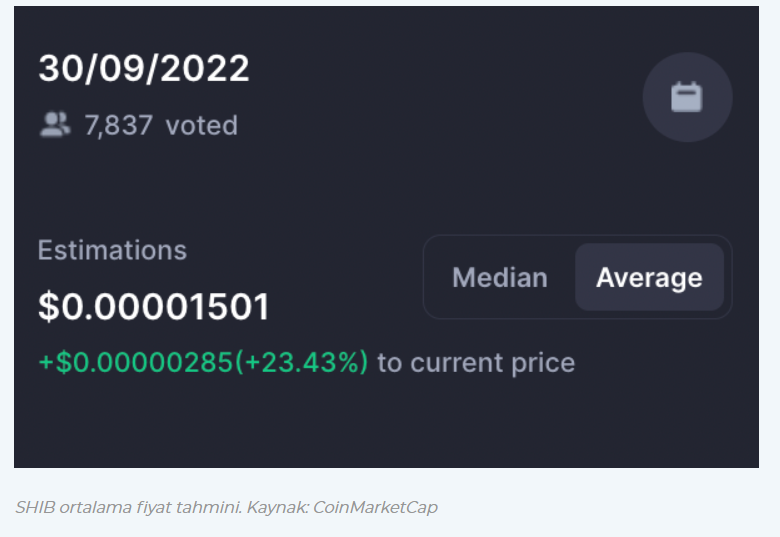Viewport: 780px width, 537px height.
Task: Click the word 'current' under the estimate
Action: [457, 362]
